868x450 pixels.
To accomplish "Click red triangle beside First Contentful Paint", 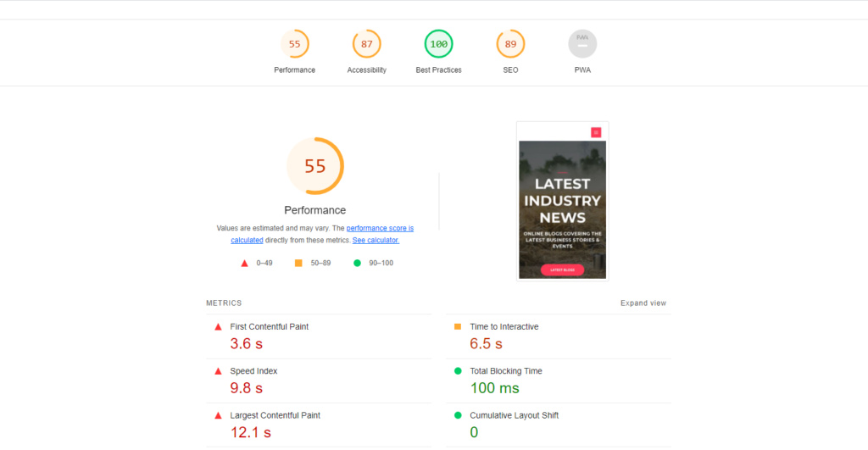I will pos(218,327).
